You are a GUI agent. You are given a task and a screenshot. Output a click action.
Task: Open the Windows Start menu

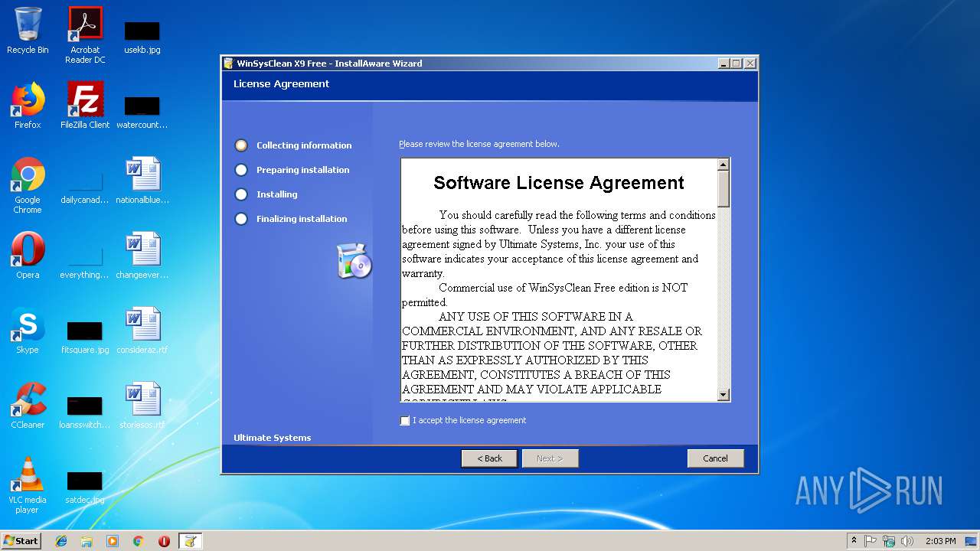(21, 541)
